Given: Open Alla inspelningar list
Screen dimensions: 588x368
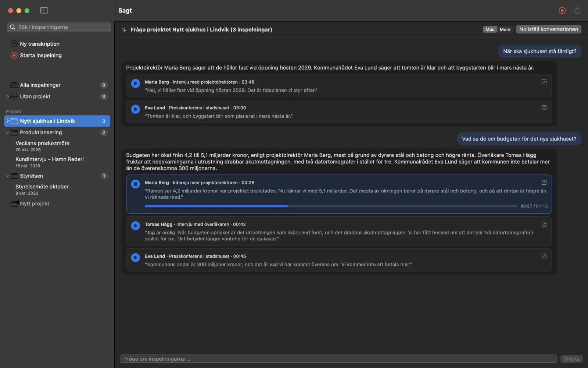Looking at the screenshot, I should pyautogui.click(x=57, y=85).
